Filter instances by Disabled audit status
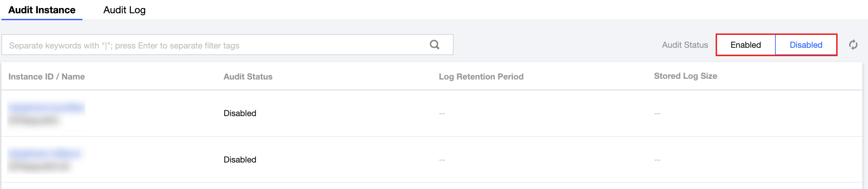The width and height of the screenshot is (868, 189). click(x=806, y=45)
